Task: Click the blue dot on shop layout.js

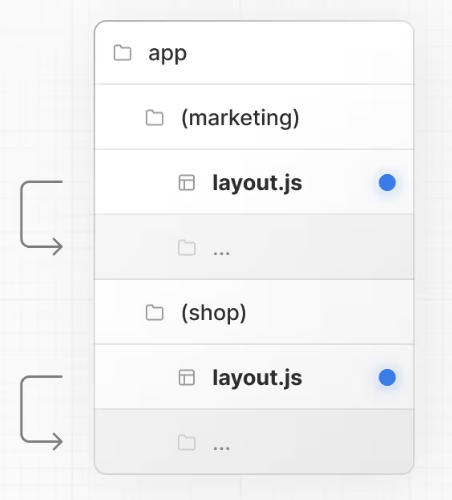Action: (387, 378)
